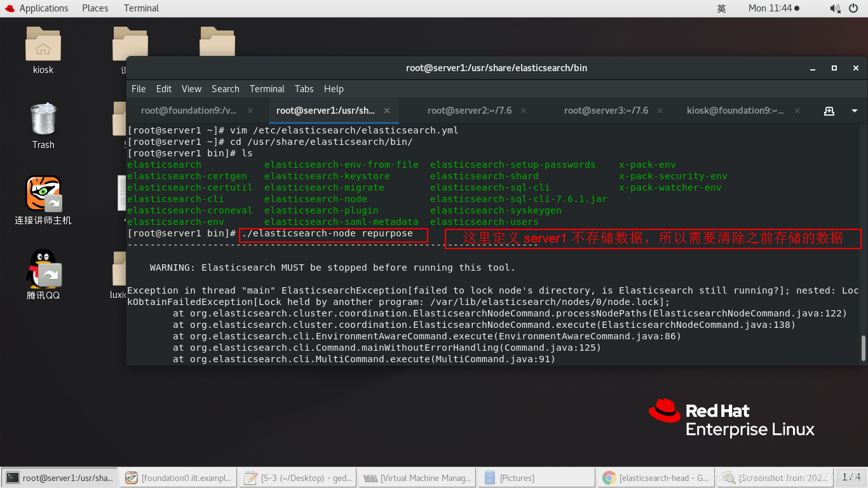Open the View menu in terminal
The width and height of the screenshot is (868, 488).
(191, 89)
